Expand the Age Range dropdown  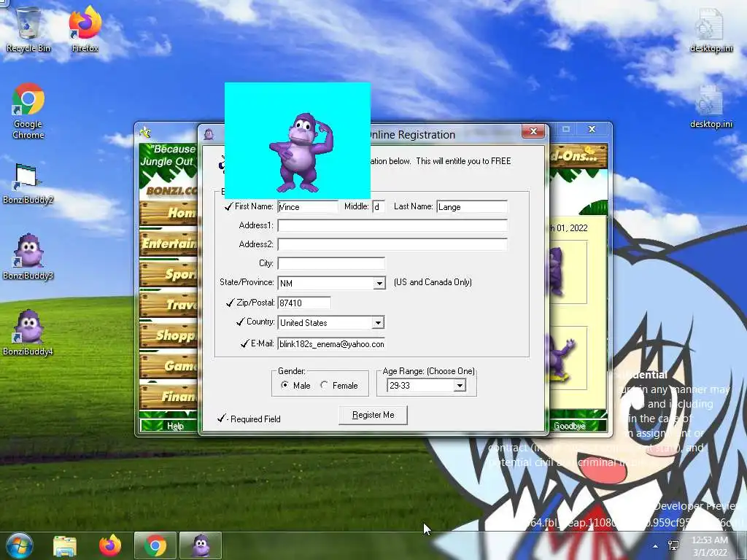pyautogui.click(x=460, y=386)
